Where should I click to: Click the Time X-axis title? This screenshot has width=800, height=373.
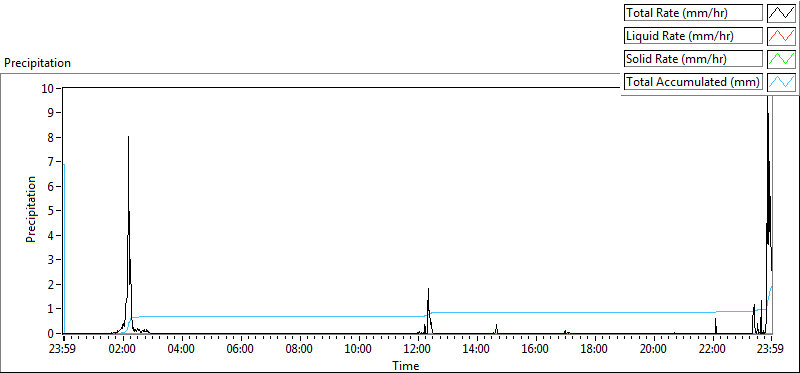tap(406, 365)
